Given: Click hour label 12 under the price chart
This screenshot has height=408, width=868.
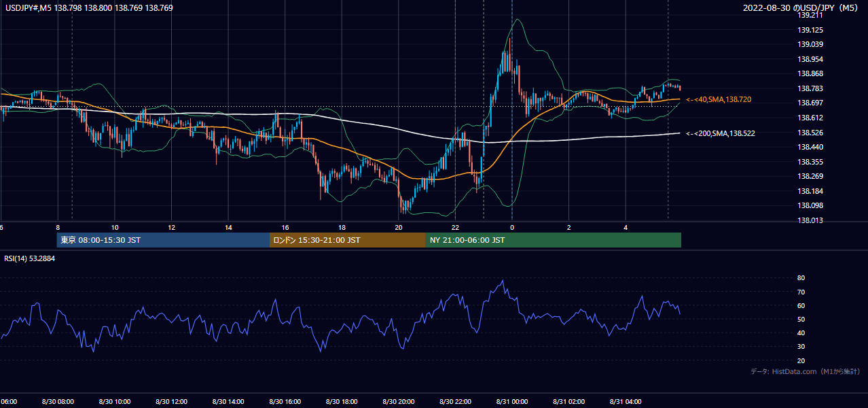Looking at the screenshot, I should point(171,227).
